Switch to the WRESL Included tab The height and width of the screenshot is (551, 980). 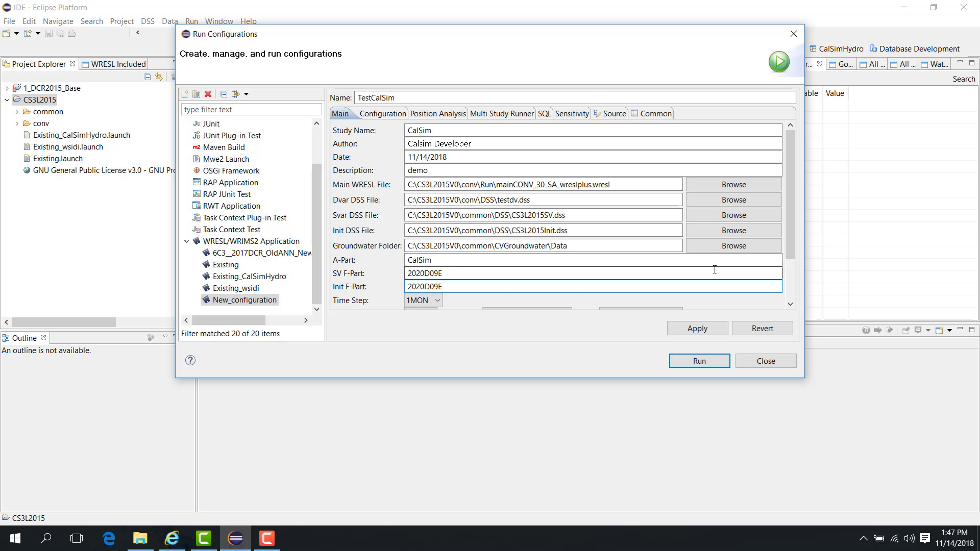pyautogui.click(x=114, y=64)
